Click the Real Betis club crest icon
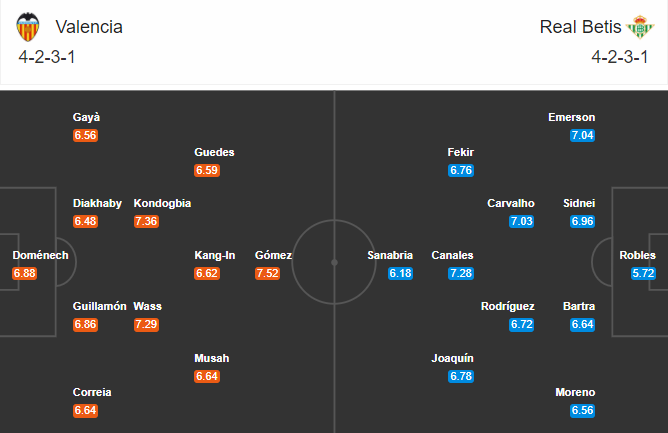Screen dimensions: 668x433 [639, 27]
